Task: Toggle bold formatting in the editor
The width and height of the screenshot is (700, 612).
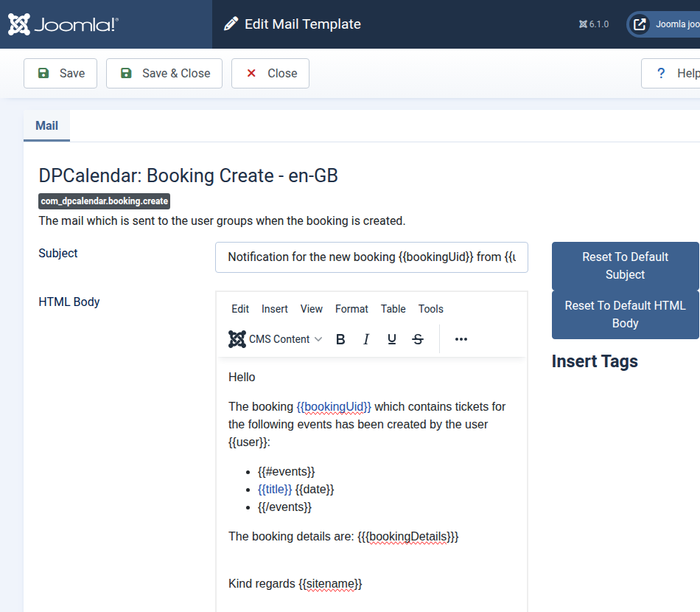Action: tap(340, 338)
